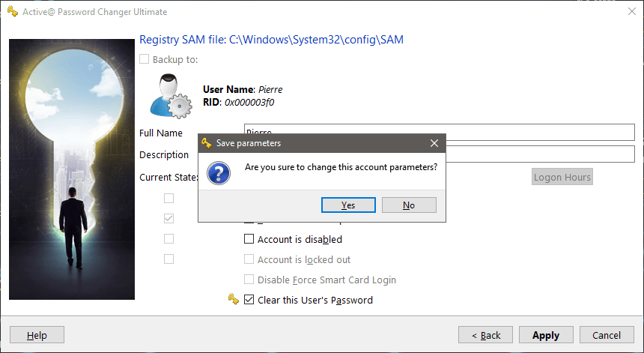This screenshot has width=644, height=353.
Task: Toggle the Backup to checkbox
Action: point(145,59)
